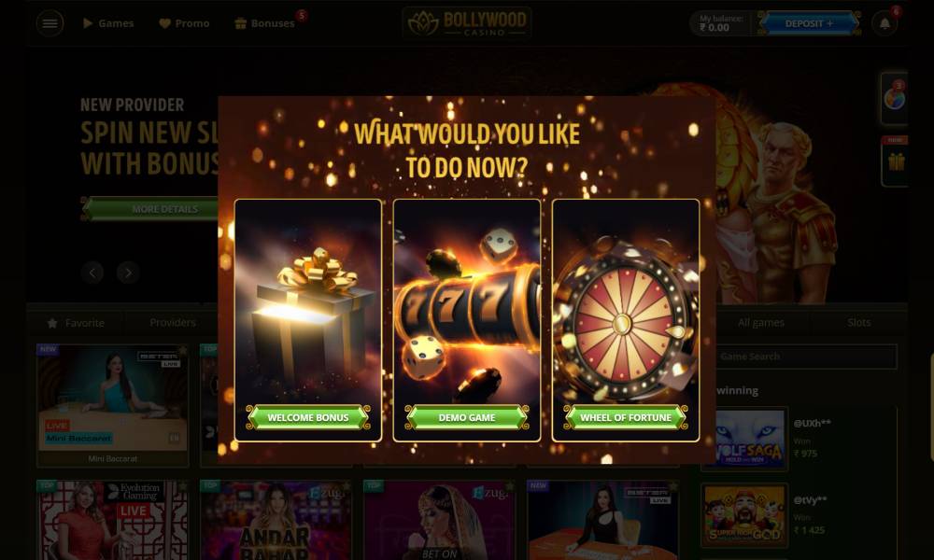Image resolution: width=934 pixels, height=560 pixels.
Task: Open the Promo heart menu item
Action: pos(184,23)
